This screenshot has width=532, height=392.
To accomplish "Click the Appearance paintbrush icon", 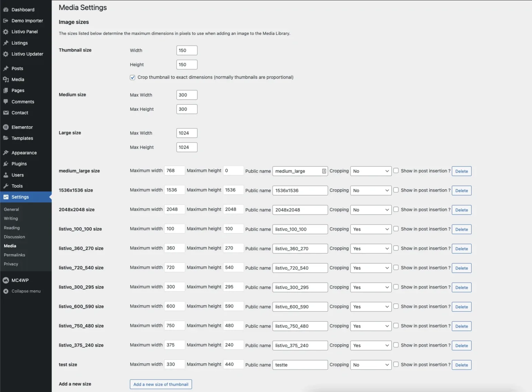I will [x=6, y=153].
